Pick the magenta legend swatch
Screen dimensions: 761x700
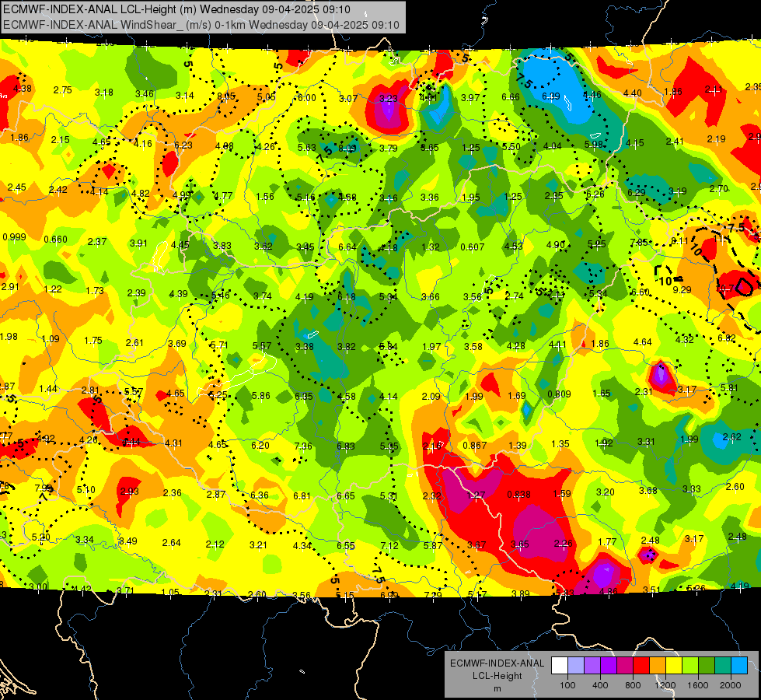pos(625,666)
